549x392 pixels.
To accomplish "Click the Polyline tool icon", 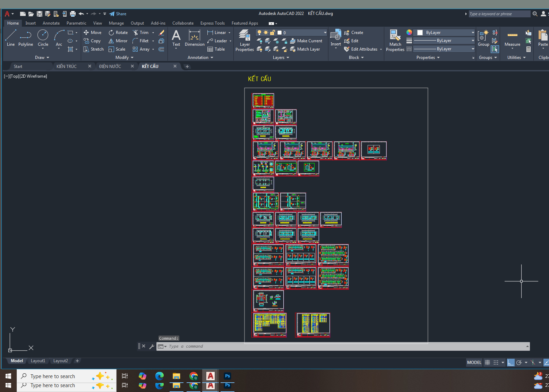I will click(26, 37).
